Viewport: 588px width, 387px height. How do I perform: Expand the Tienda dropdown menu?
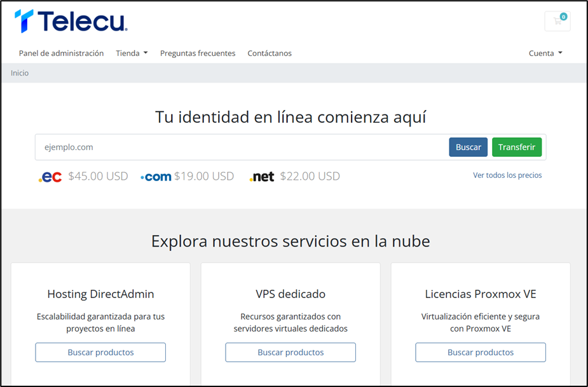click(x=132, y=53)
